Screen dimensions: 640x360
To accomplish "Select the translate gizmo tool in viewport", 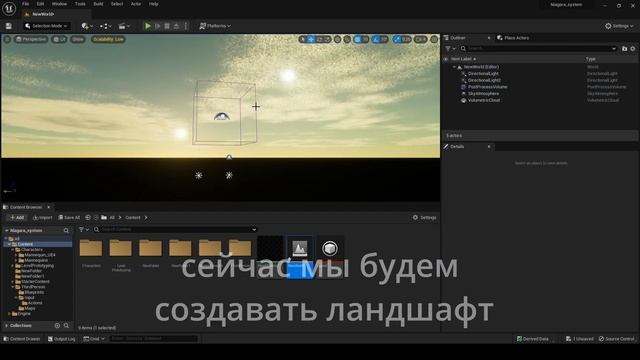I will (x=311, y=39).
